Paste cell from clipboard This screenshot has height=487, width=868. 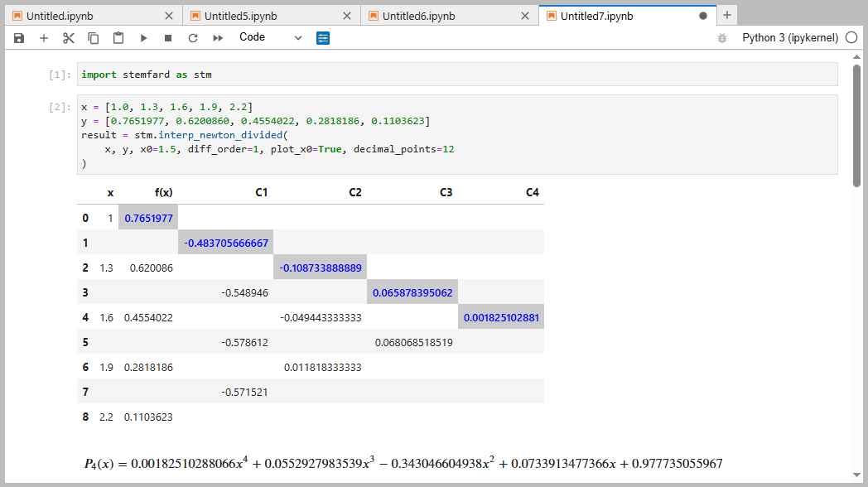pyautogui.click(x=118, y=38)
